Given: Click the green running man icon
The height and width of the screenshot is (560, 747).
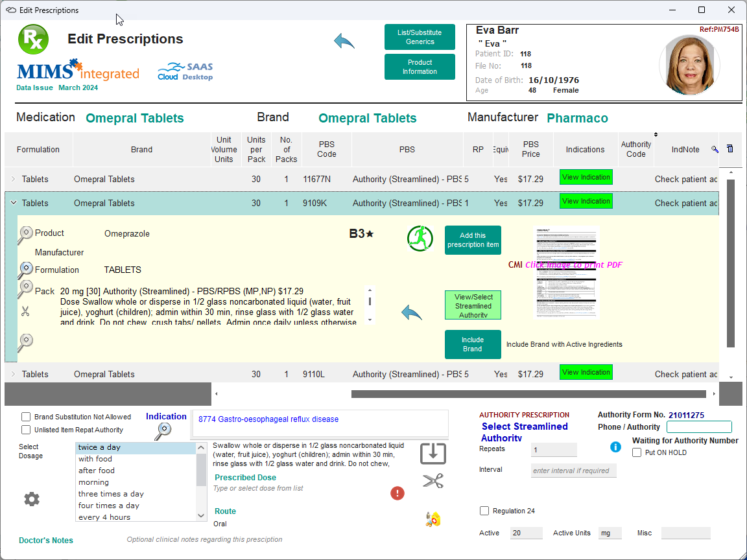Looking at the screenshot, I should pyautogui.click(x=420, y=239).
